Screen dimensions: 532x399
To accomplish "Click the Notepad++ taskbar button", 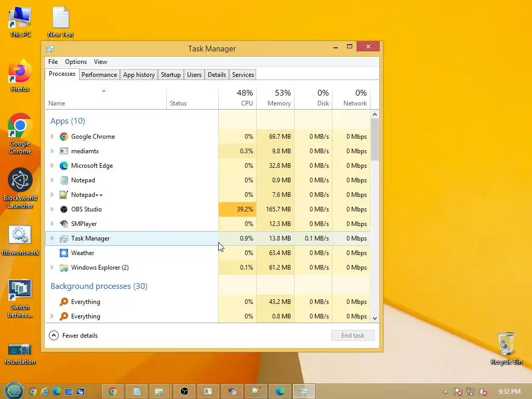I will pos(256,392).
